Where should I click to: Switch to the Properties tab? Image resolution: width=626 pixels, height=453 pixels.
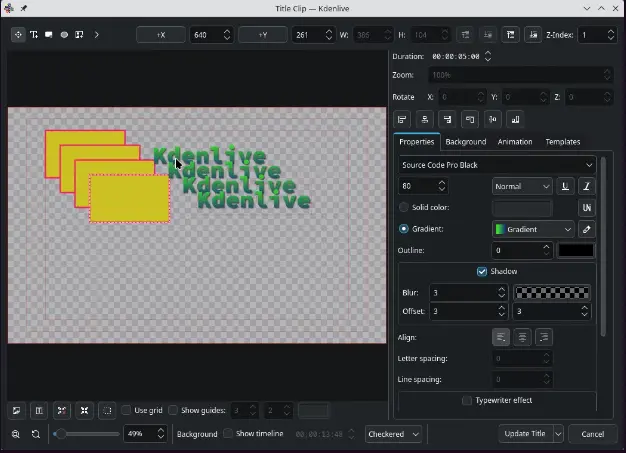416,142
